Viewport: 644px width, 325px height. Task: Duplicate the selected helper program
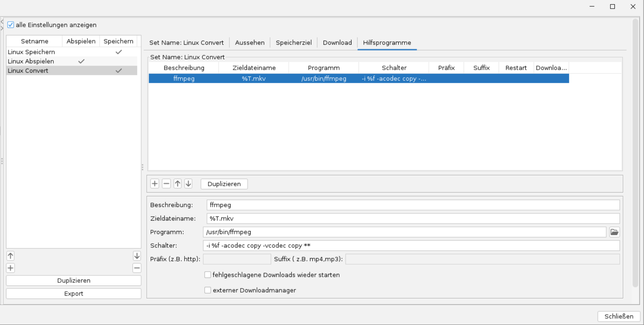click(x=224, y=184)
